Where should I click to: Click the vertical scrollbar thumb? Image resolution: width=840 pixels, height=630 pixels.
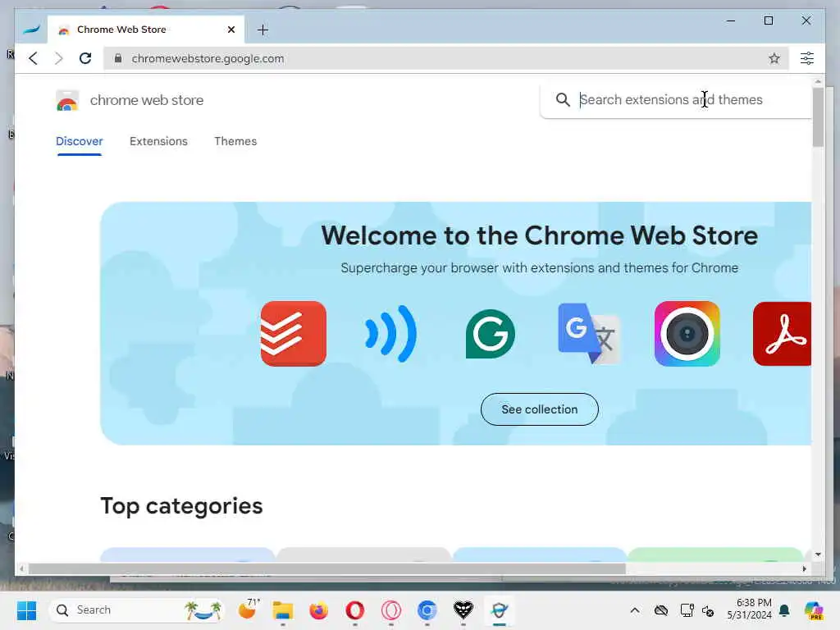818,116
